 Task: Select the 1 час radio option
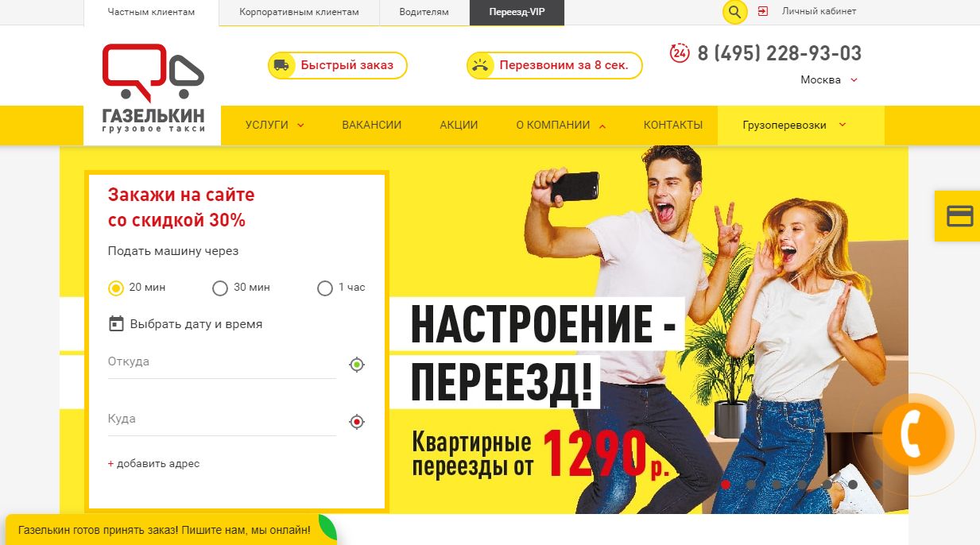(324, 288)
